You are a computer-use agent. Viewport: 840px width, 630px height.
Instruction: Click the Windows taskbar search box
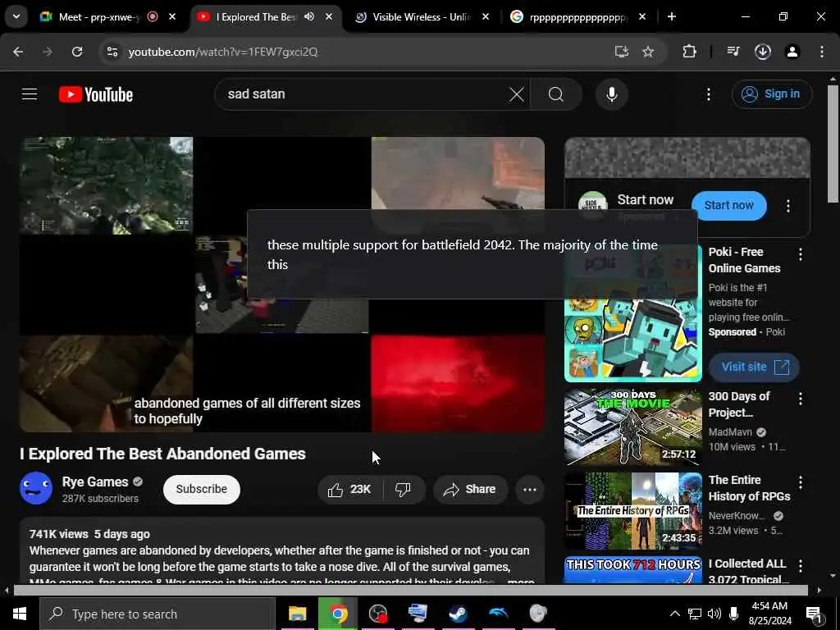coord(157,614)
